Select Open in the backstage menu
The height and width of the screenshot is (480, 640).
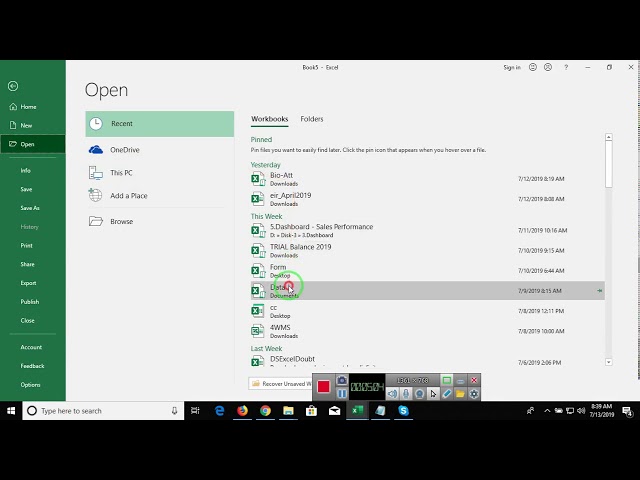[33, 144]
